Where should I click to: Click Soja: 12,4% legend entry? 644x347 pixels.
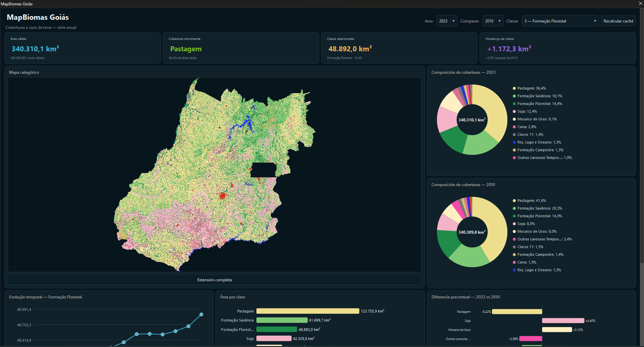[525, 111]
